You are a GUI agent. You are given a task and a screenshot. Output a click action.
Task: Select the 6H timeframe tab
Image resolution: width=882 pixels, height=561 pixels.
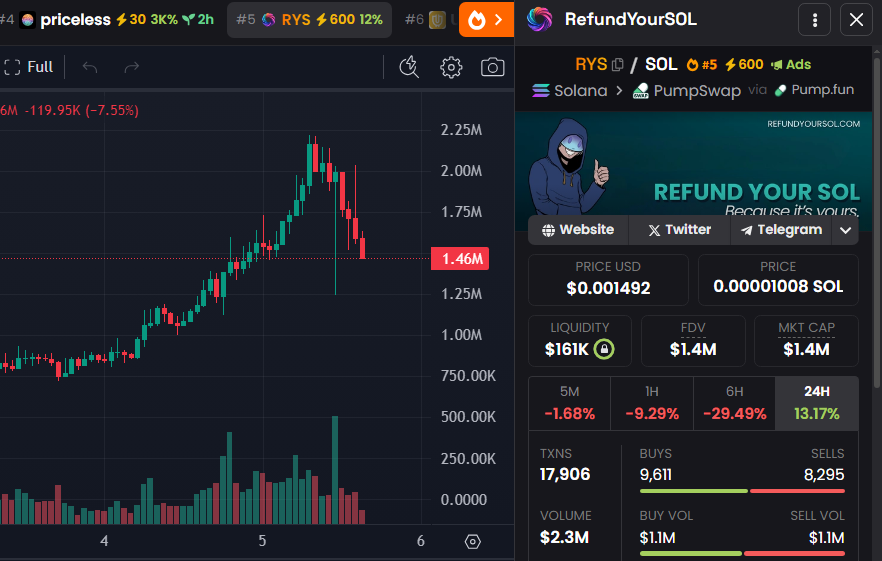(735, 403)
